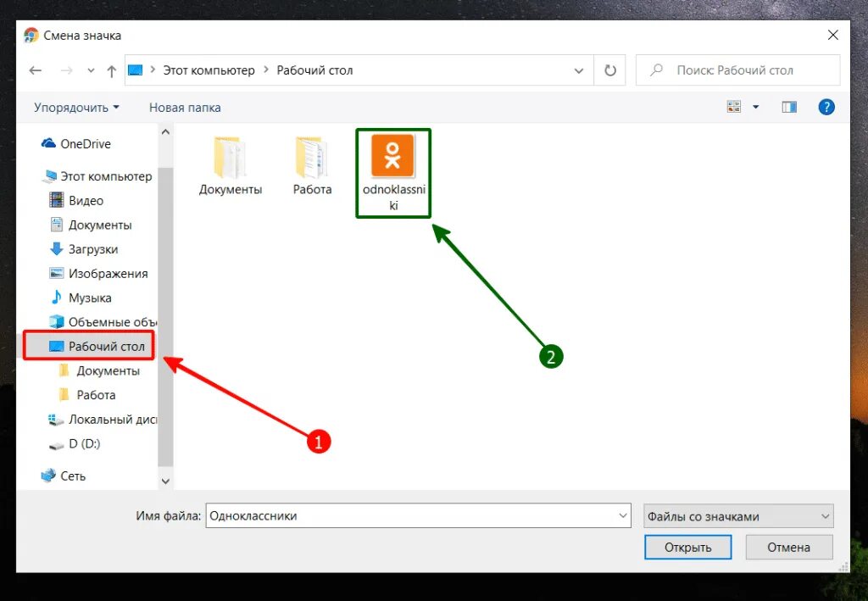Open 'Загрузки' in the navigation pane

[x=84, y=249]
